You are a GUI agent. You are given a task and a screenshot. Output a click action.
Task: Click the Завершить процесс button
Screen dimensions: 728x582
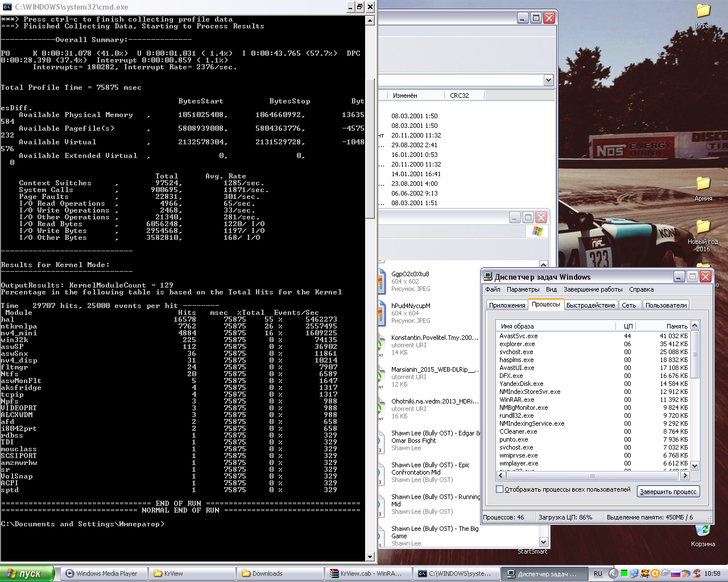[x=668, y=492]
